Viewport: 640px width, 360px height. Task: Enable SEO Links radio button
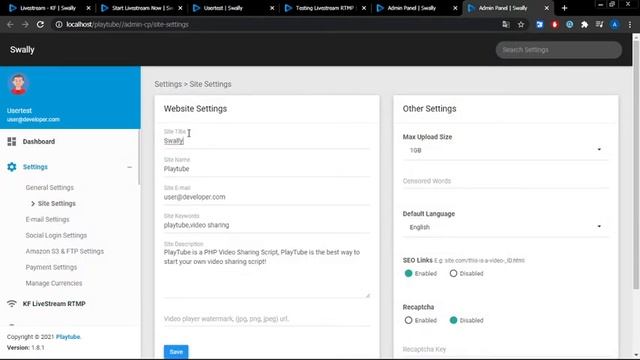[408, 273]
